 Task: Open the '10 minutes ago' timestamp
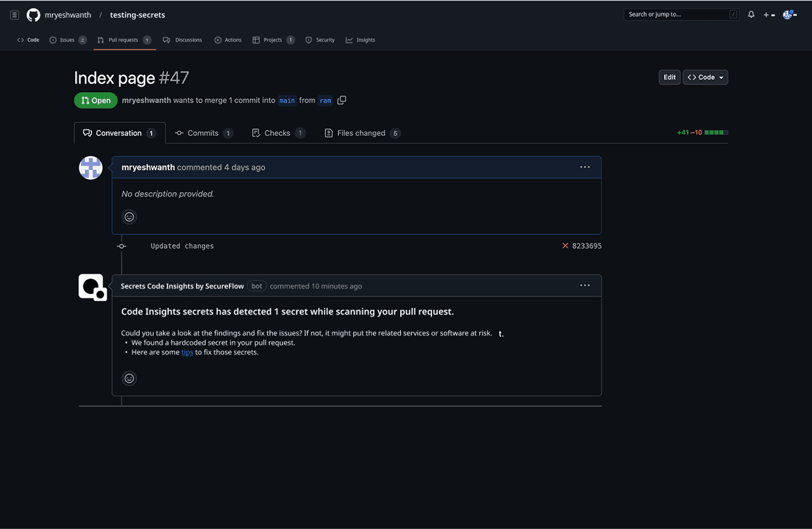[336, 286]
